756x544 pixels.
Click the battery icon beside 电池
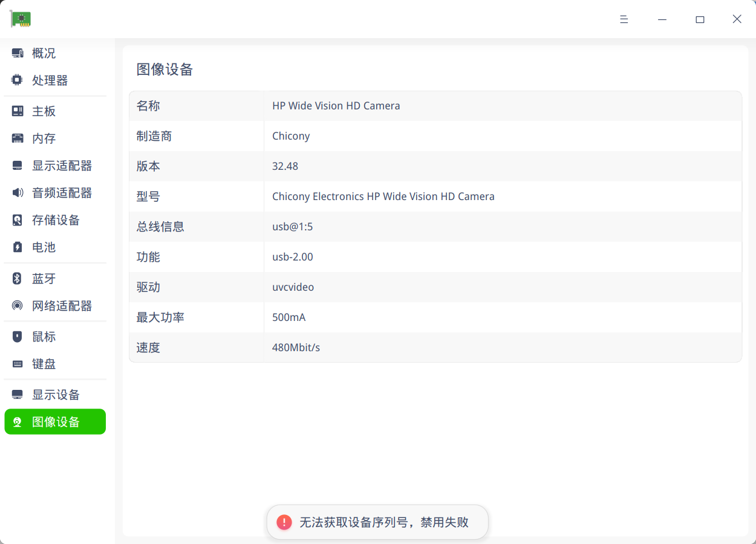[x=18, y=247]
